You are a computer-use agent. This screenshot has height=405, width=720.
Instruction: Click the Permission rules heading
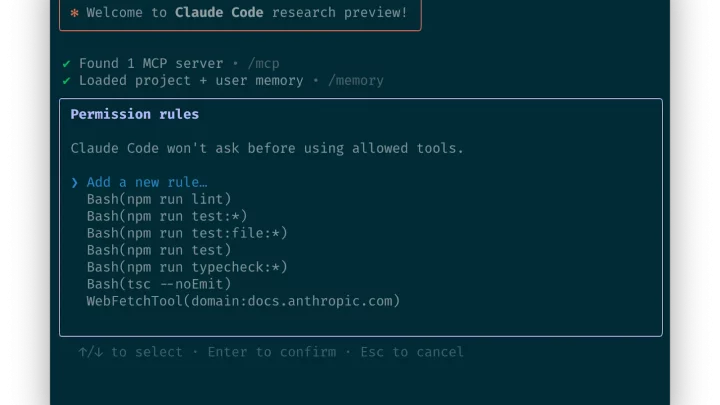pyautogui.click(x=135, y=114)
